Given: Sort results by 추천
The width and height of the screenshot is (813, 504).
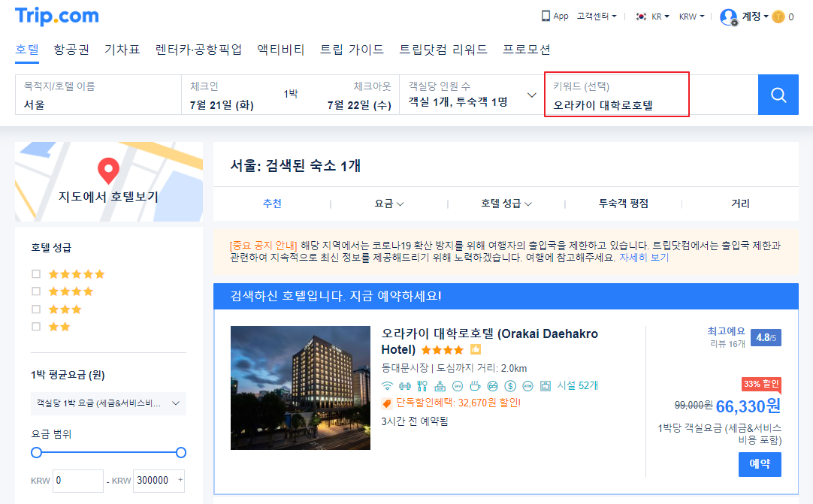Looking at the screenshot, I should (x=272, y=204).
